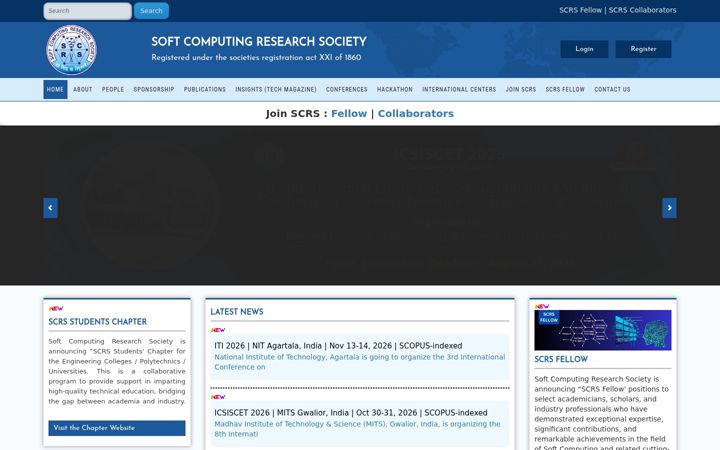Open the Sponsorship menu item
This screenshot has width=720, height=450.
[154, 90]
